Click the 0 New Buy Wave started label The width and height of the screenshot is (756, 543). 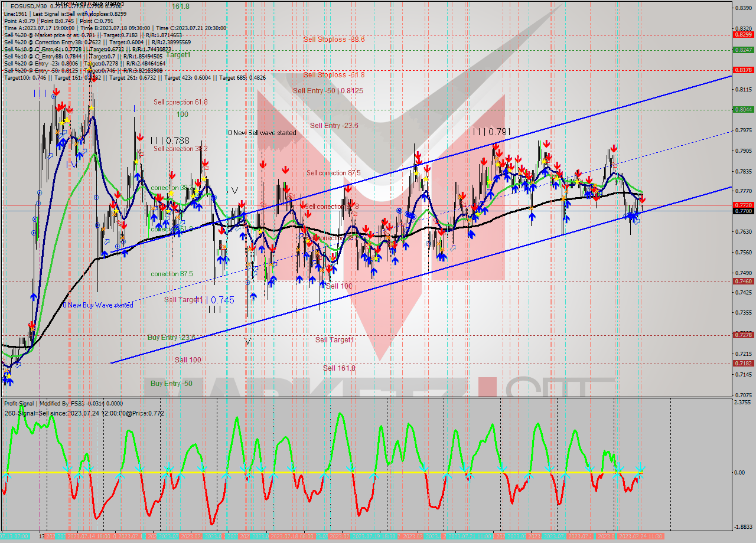pos(98,305)
